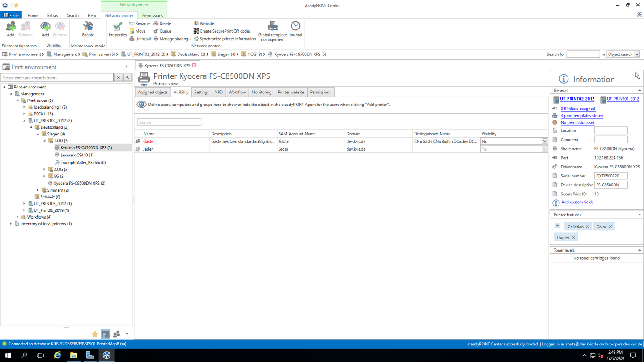Open the Permissions ribbon tab

[153, 15]
